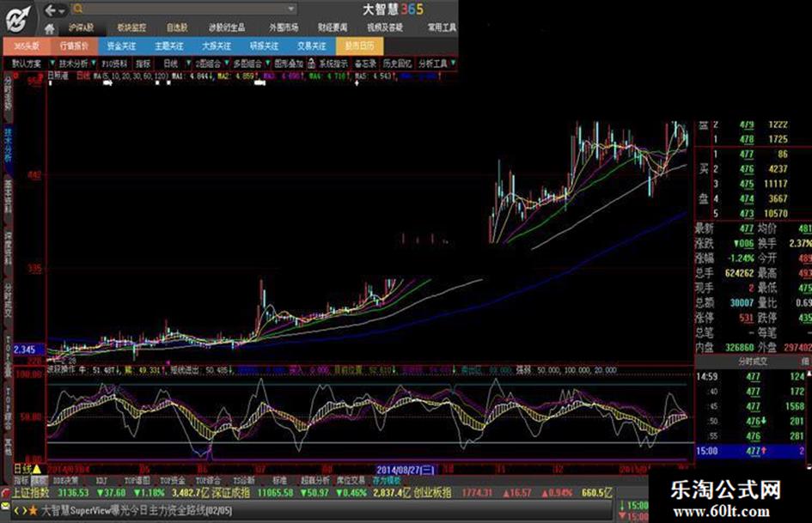Click the lock icon beside 系统指示
Image resolution: width=812 pixels, height=523 pixels.
[311, 64]
